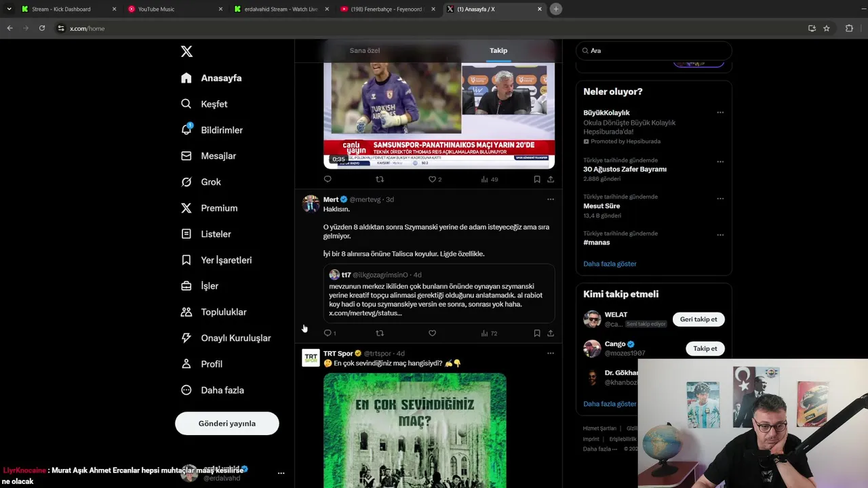
Task: Open Topluluklar communities
Action: click(x=214, y=312)
